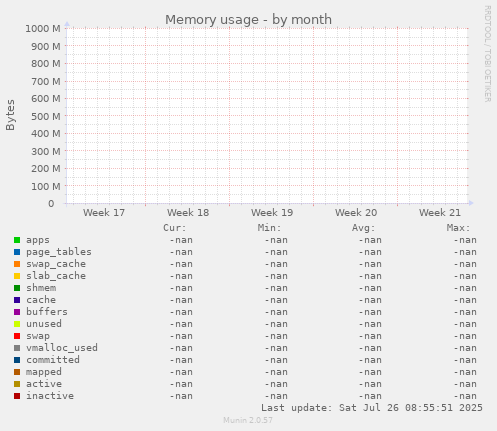Click the 'Min:' column header
497x431 pixels.
pos(269,228)
